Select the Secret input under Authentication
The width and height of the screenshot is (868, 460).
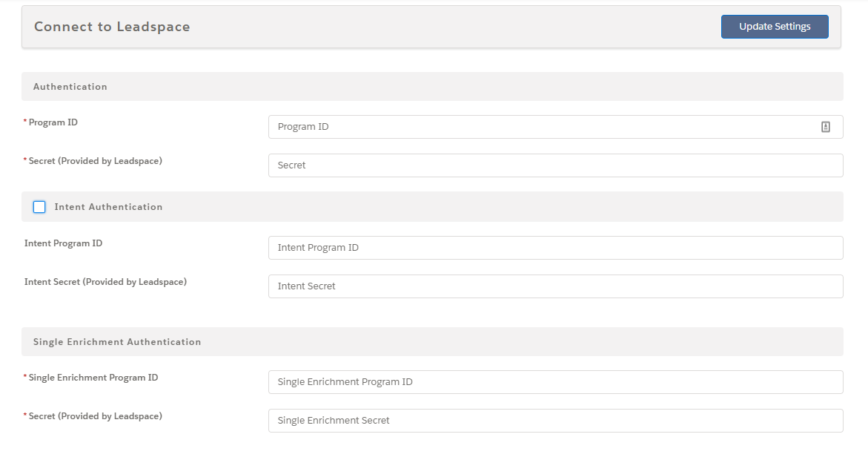tap(555, 165)
